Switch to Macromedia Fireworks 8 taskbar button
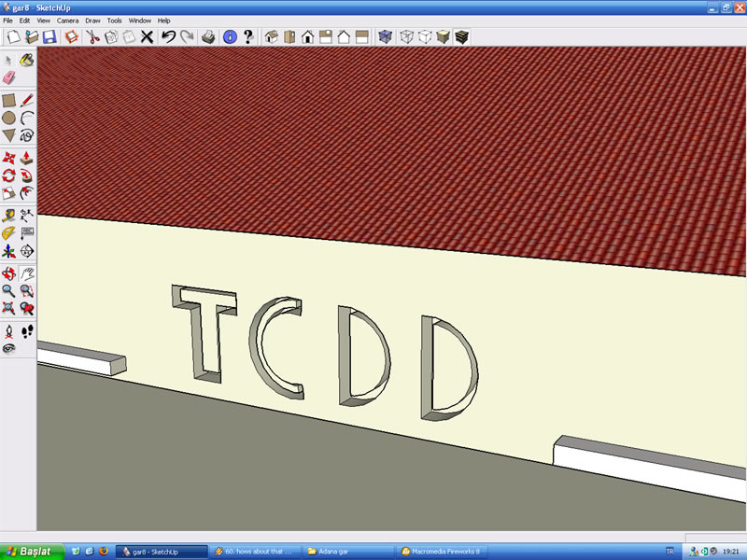This screenshot has height=560, width=747. coord(441,552)
